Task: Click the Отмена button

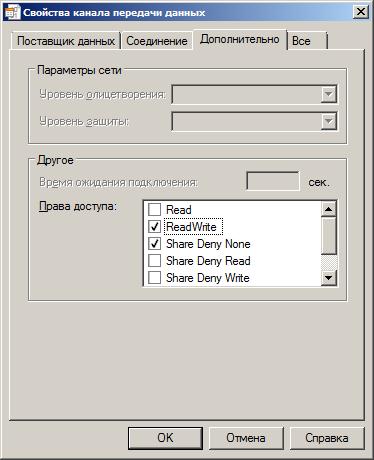Action: (x=246, y=438)
